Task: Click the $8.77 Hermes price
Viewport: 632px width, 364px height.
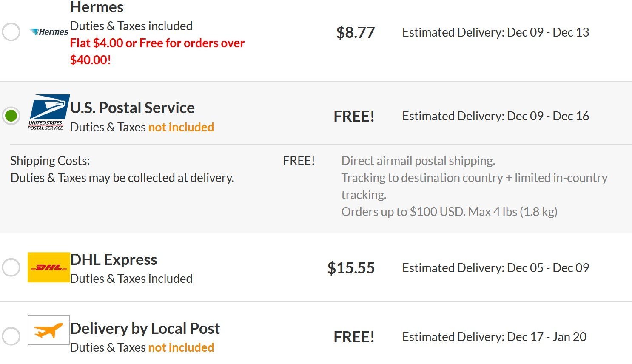Action: pyautogui.click(x=355, y=33)
